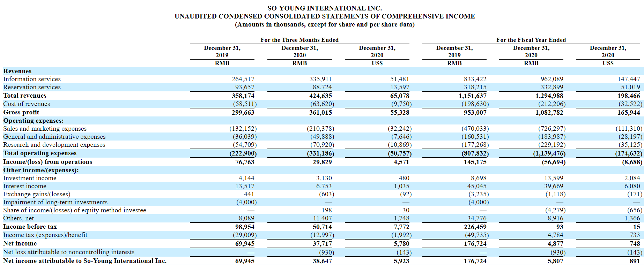This screenshot has width=644, height=265.
Task: Click the 'Operating expenses:' section heading
Action: (34, 121)
